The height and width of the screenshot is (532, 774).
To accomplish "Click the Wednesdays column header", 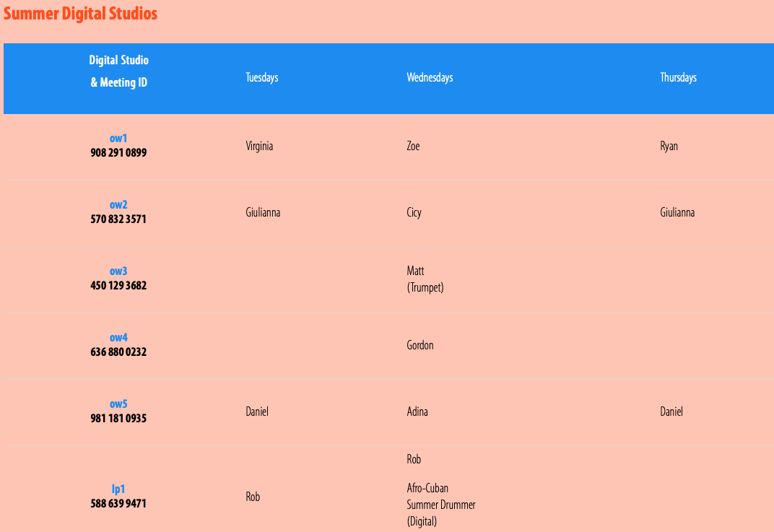I will click(x=430, y=77).
